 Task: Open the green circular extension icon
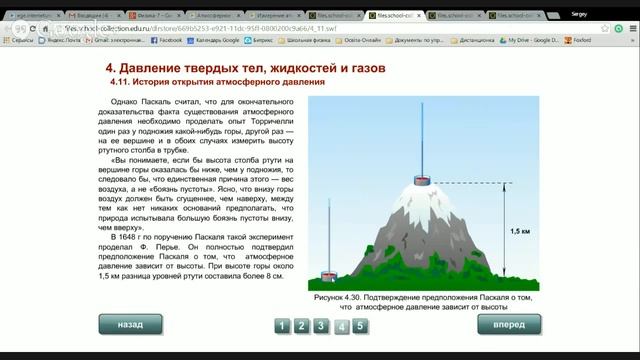[x=619, y=29]
